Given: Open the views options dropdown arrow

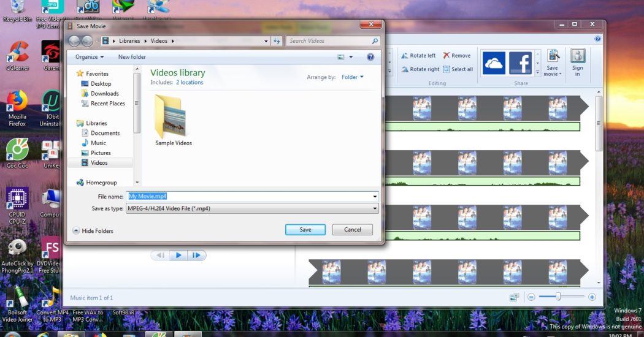Looking at the screenshot, I should pos(351,57).
